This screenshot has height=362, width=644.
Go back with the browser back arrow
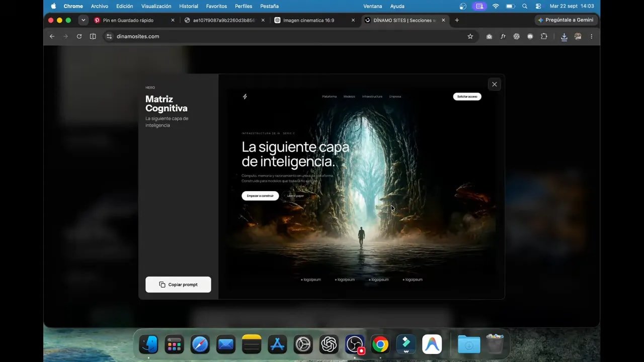[52, 36]
